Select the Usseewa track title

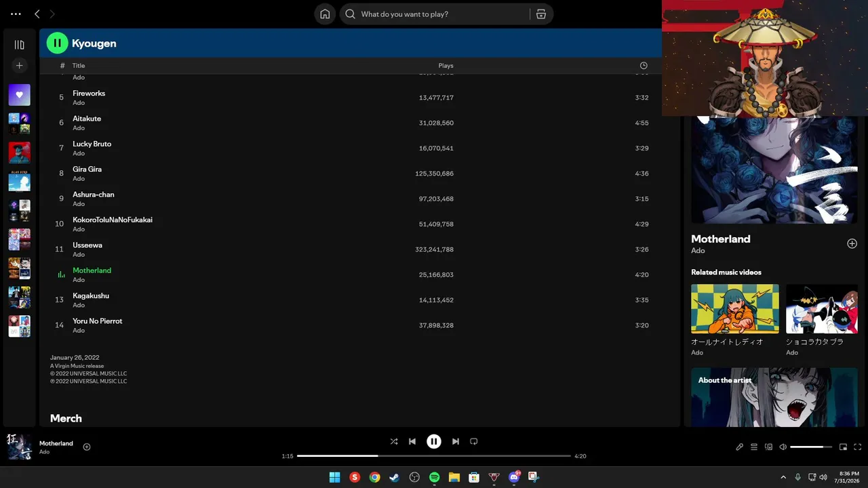click(87, 245)
